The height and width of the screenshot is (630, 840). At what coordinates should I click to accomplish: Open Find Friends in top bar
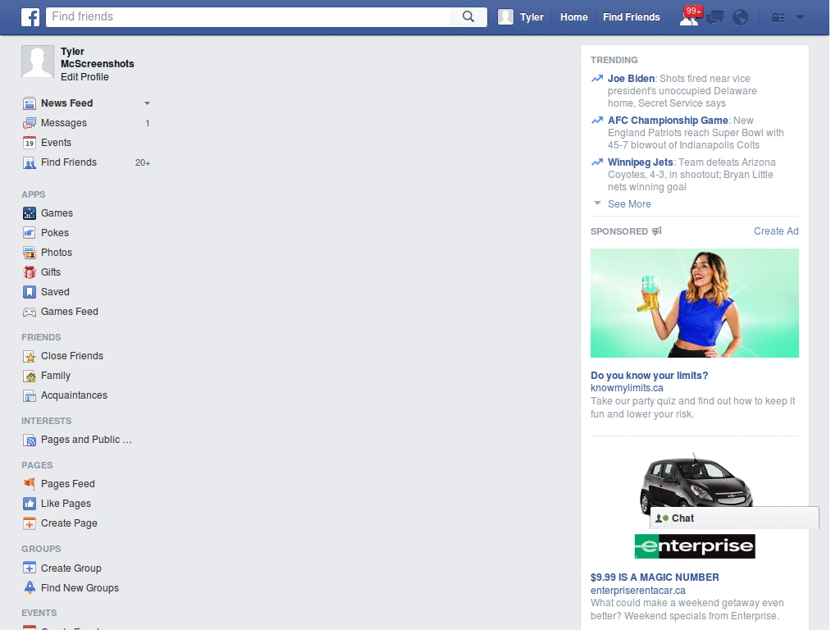point(631,17)
